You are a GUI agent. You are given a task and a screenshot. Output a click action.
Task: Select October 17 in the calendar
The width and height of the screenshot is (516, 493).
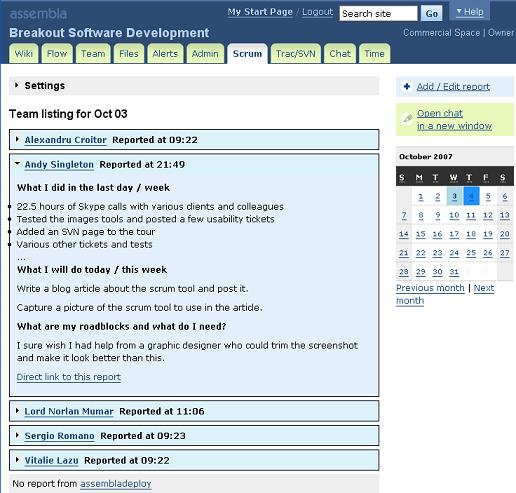pyautogui.click(x=454, y=234)
